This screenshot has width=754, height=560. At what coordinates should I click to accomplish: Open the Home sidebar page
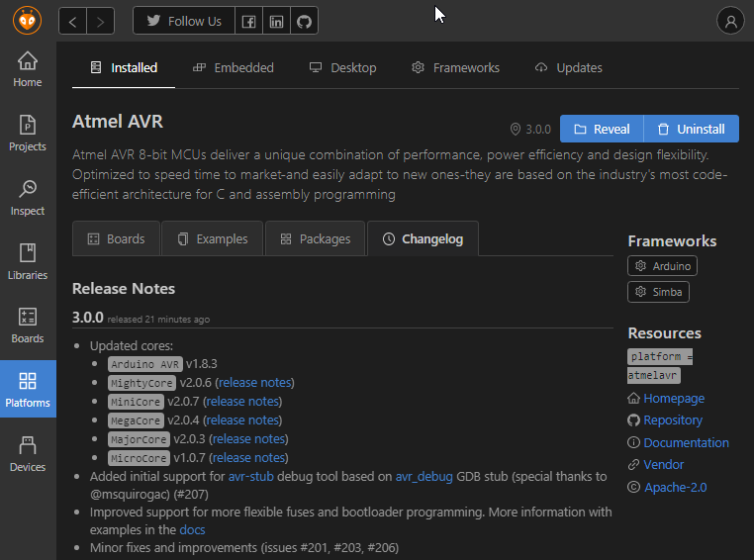(x=28, y=68)
